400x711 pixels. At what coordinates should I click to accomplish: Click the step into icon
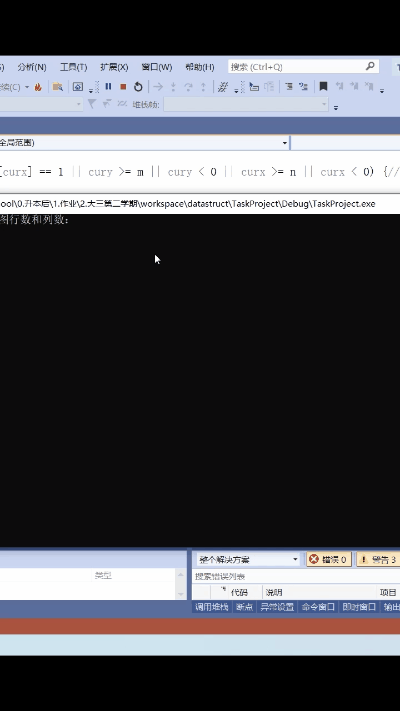[173, 87]
